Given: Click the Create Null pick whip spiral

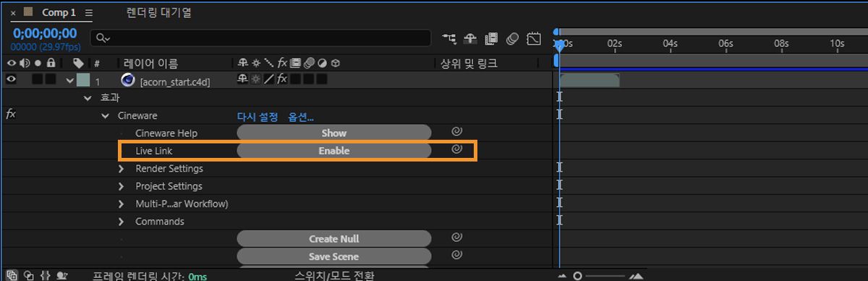Looking at the screenshot, I should [456, 238].
